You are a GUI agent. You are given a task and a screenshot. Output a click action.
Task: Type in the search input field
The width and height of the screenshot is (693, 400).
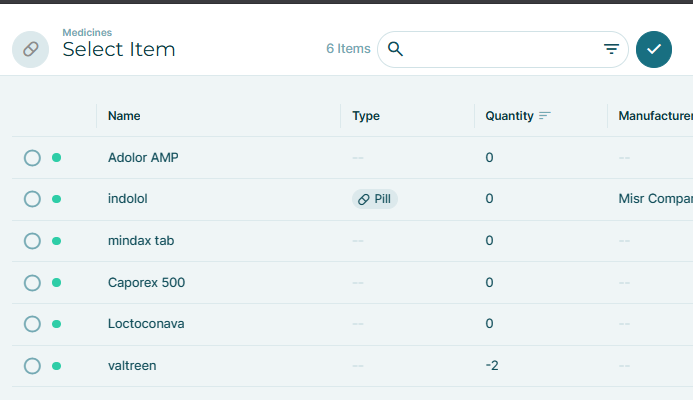[500, 49]
